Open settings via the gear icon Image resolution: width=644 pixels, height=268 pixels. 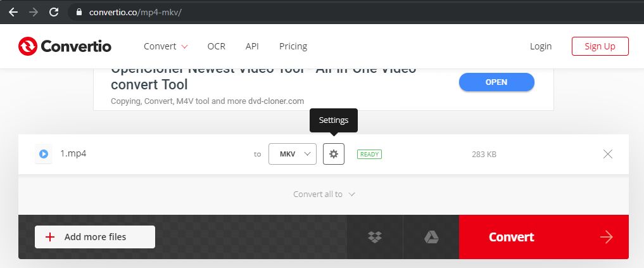coord(334,154)
